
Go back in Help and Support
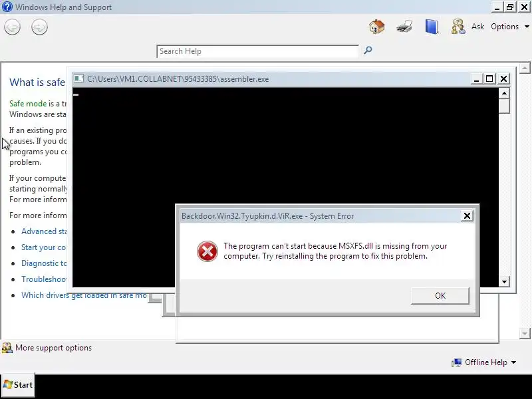point(12,27)
